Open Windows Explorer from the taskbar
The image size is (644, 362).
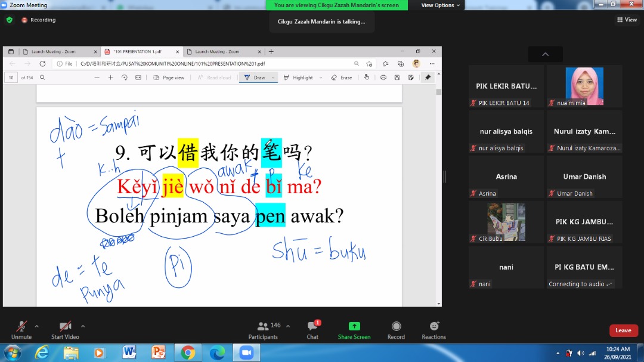(x=71, y=353)
